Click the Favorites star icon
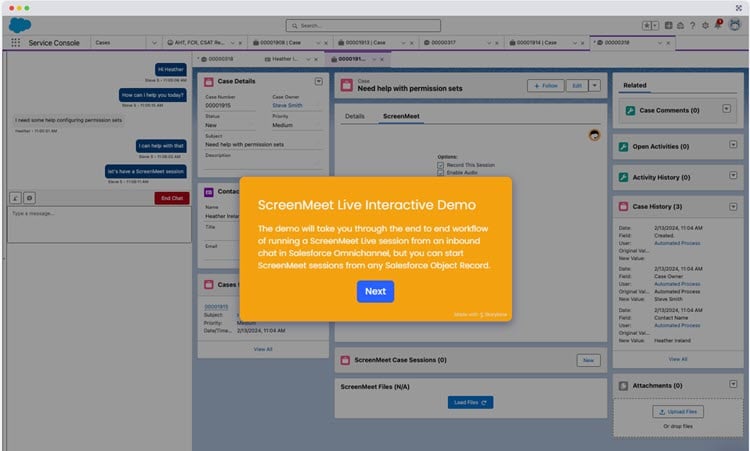Viewport: 750px width, 451px height. 647,25
